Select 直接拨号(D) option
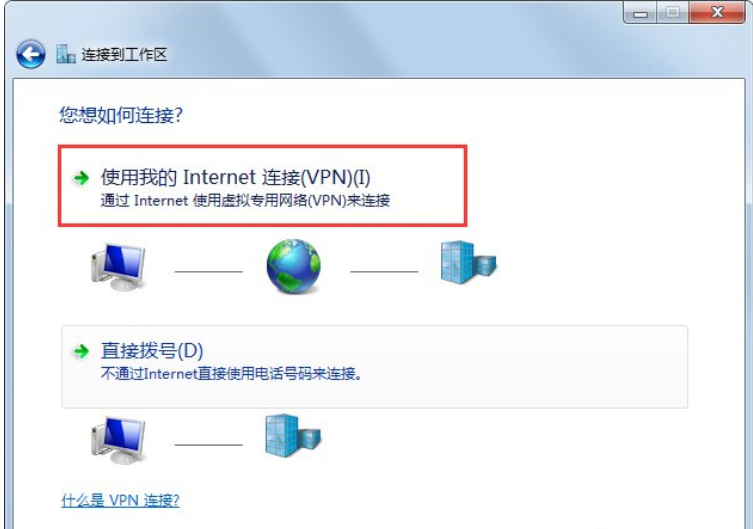Screen dimensions: 753x529 (375, 367)
